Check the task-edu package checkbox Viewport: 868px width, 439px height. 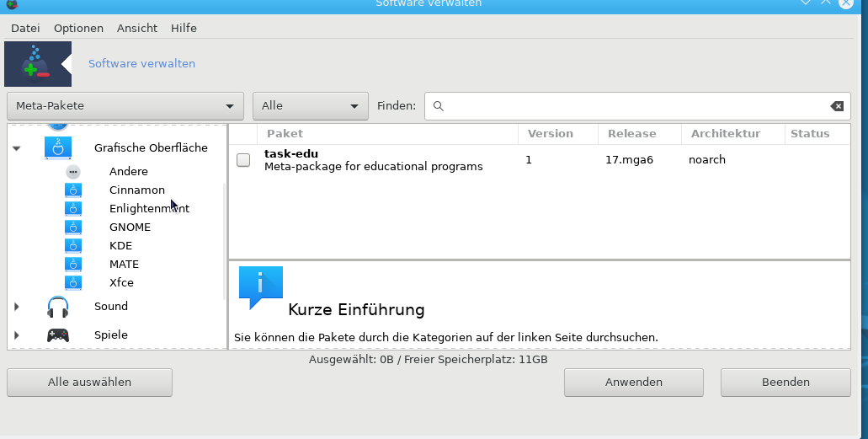243,160
